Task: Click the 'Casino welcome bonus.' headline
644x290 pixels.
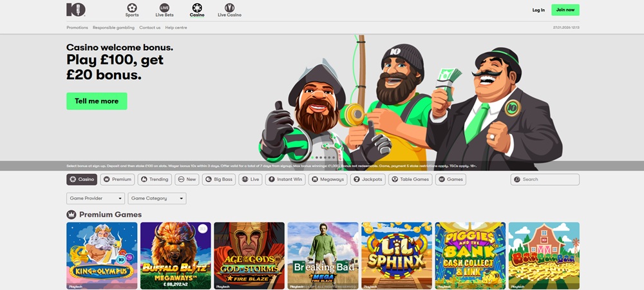Action: click(120, 47)
